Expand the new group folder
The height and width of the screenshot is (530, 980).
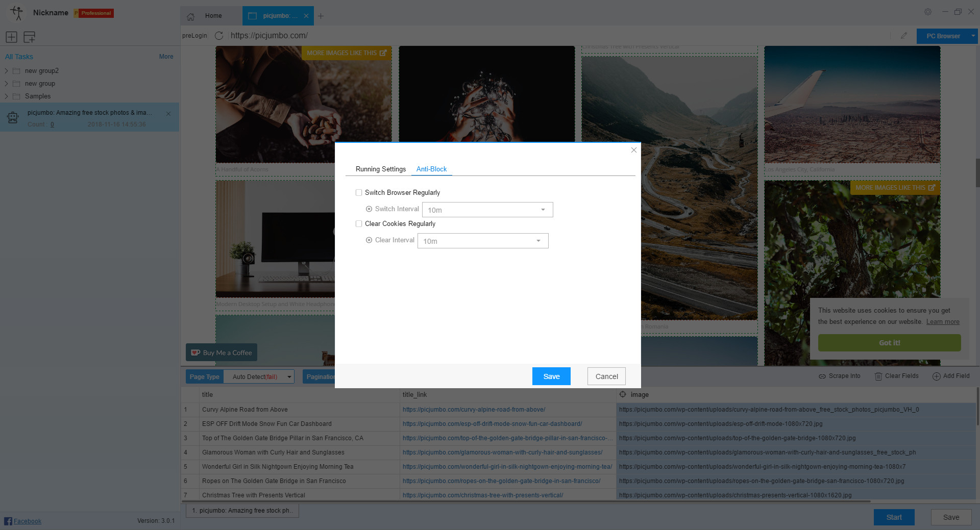6,84
